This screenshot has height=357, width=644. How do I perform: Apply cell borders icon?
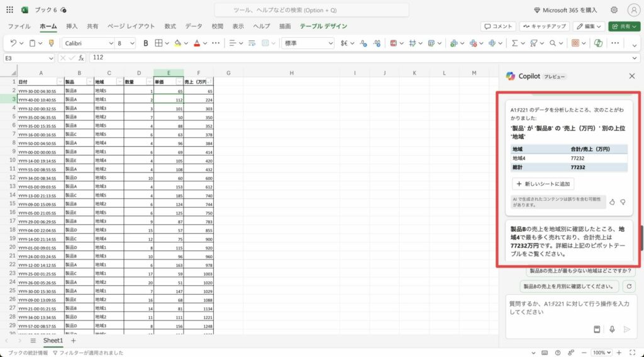click(158, 43)
